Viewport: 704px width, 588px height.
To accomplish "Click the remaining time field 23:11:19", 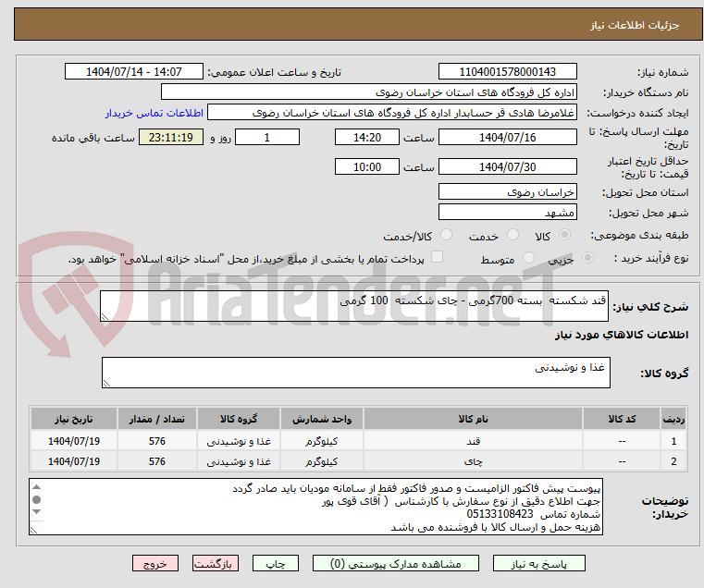I will pyautogui.click(x=171, y=138).
